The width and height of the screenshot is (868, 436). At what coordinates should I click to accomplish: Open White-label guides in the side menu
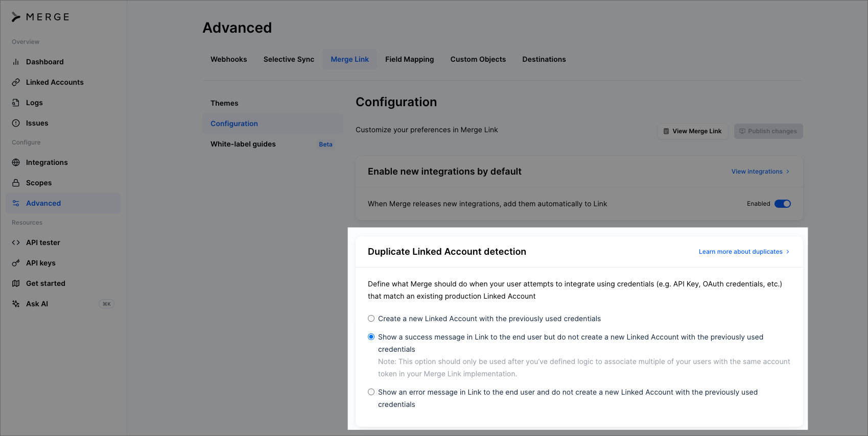pos(243,144)
